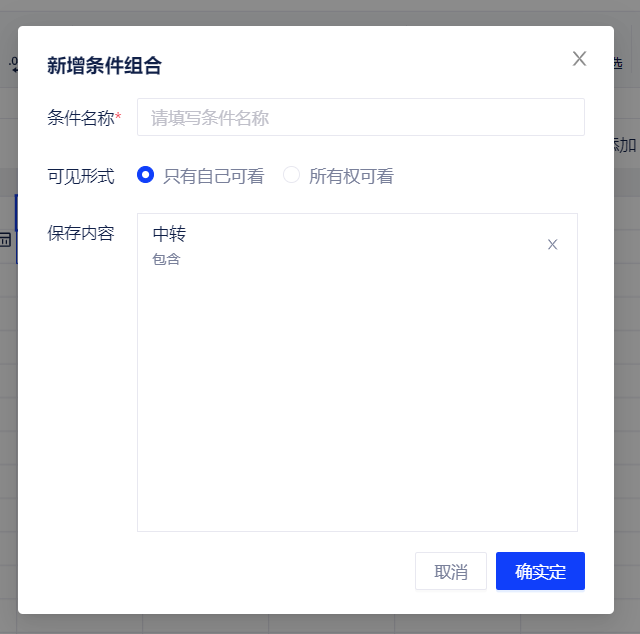Click the partially hidden icon at top-left toolbar
Screen dimensions: 640x634
tap(13, 65)
